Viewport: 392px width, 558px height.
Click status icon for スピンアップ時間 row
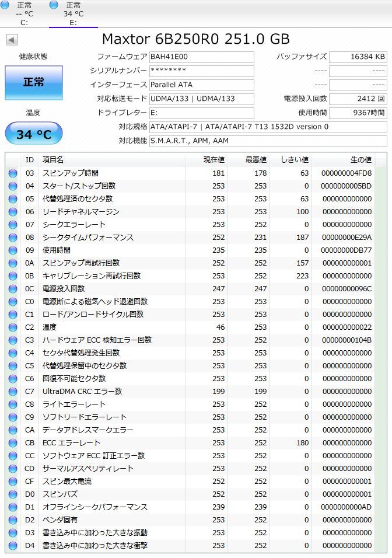click(x=13, y=173)
